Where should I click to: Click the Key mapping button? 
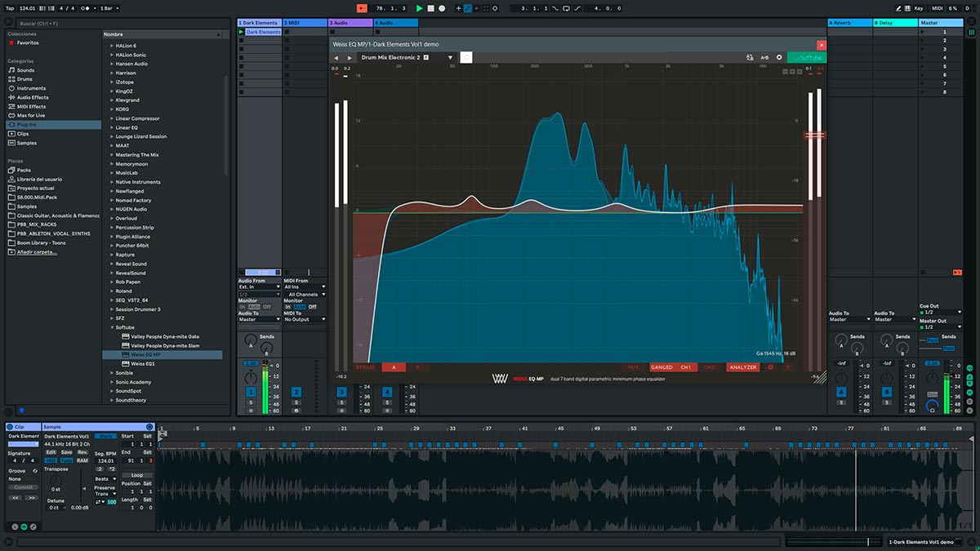point(919,8)
